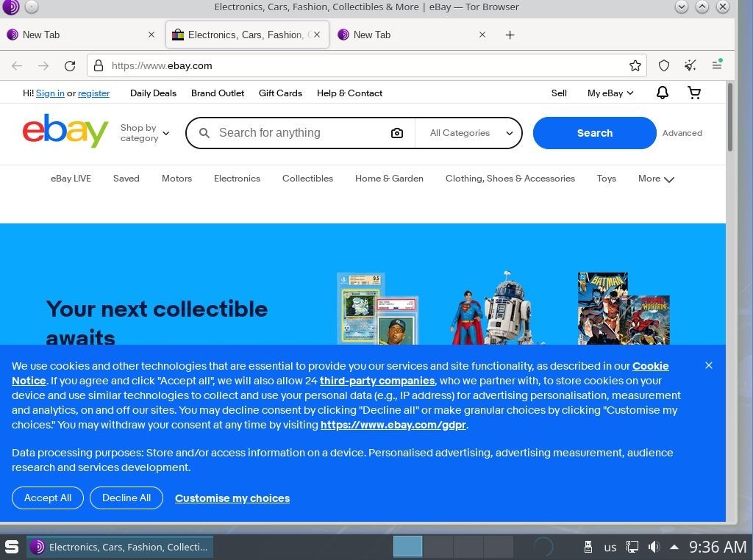Open Help & Contact link

tap(349, 93)
